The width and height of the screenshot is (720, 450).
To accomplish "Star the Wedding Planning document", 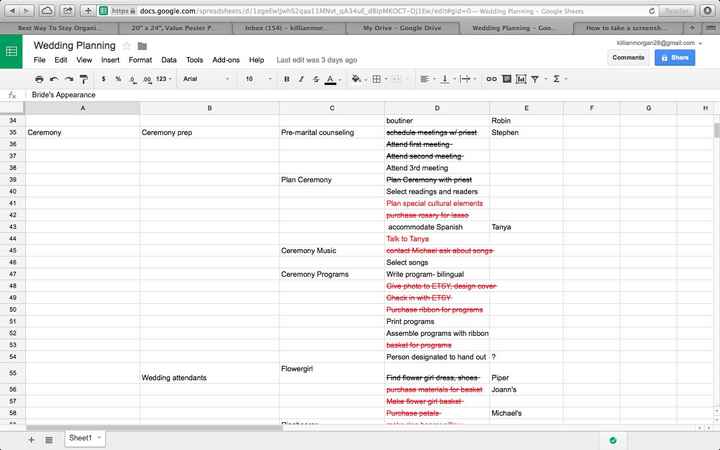I will [x=127, y=46].
